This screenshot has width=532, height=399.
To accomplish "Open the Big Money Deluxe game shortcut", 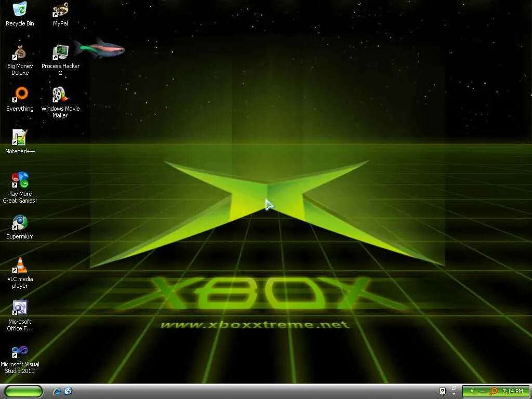I will point(20,60).
